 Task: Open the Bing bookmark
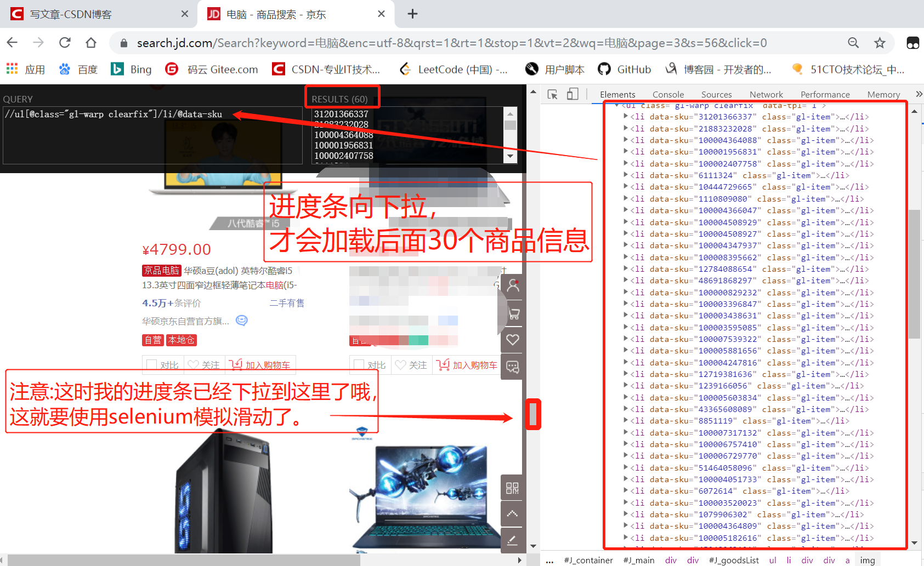tap(131, 69)
